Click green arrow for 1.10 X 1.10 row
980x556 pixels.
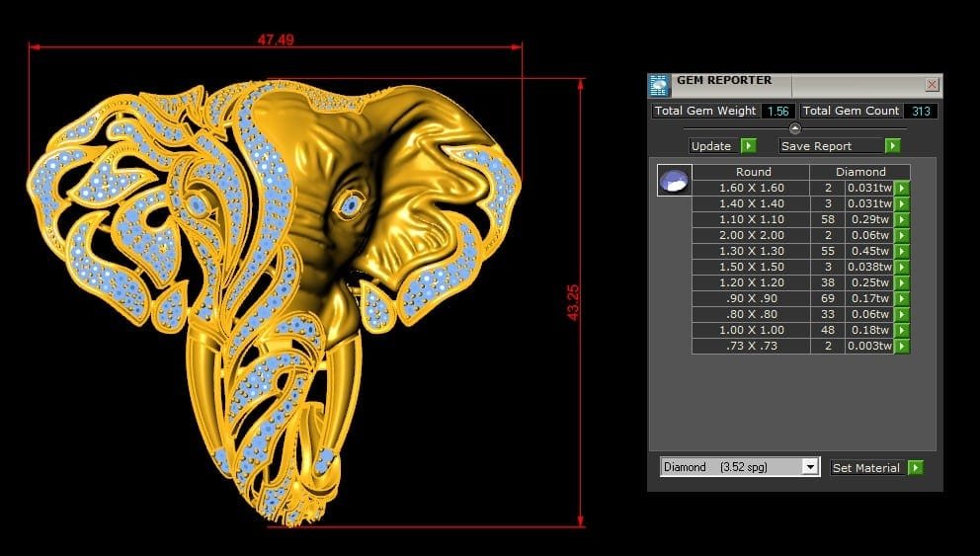point(902,219)
